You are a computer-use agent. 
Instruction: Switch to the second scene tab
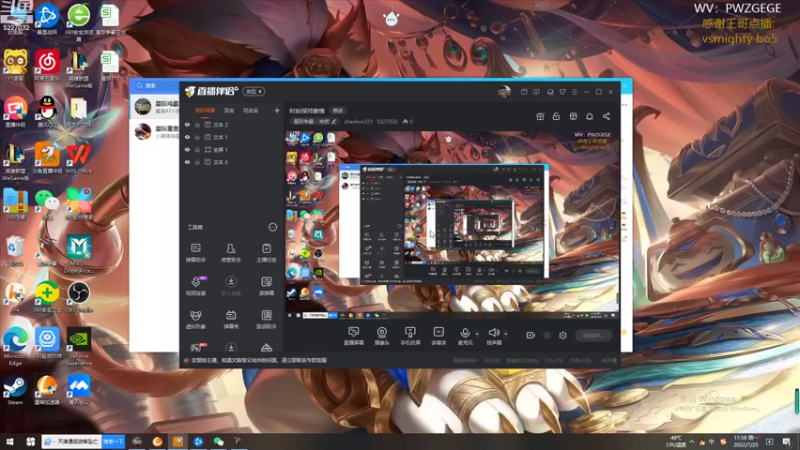point(229,111)
